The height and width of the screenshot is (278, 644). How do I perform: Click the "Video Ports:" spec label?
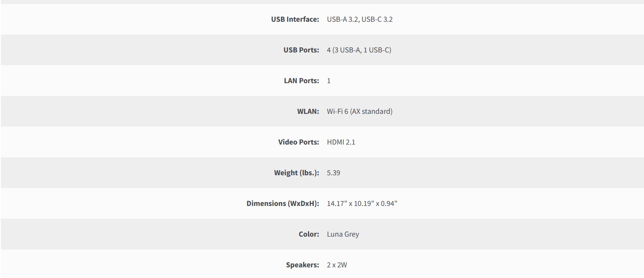(x=299, y=142)
